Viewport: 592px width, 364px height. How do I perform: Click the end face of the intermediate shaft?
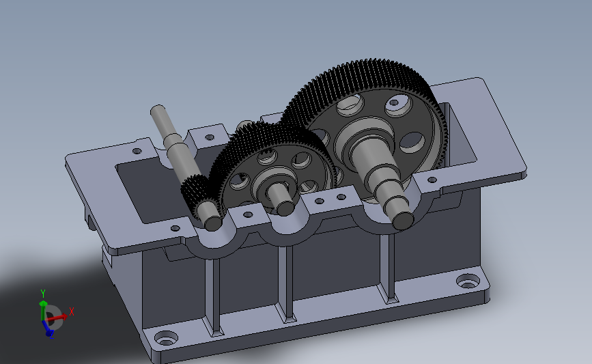(x=285, y=208)
